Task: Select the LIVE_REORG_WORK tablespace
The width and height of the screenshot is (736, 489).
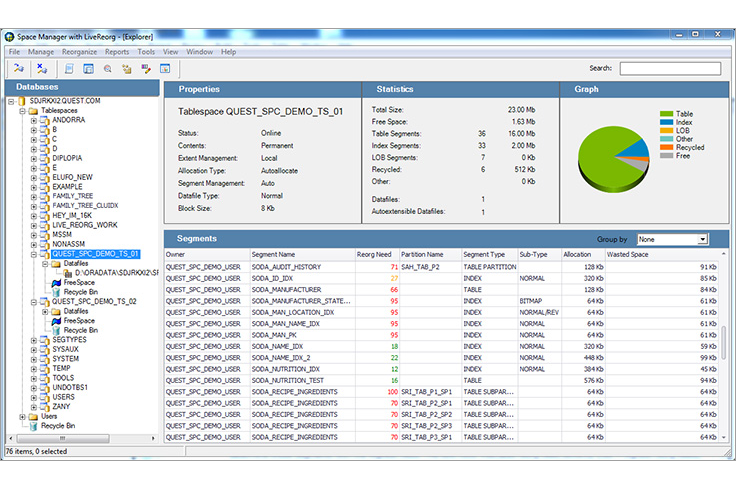Action: click(x=85, y=225)
